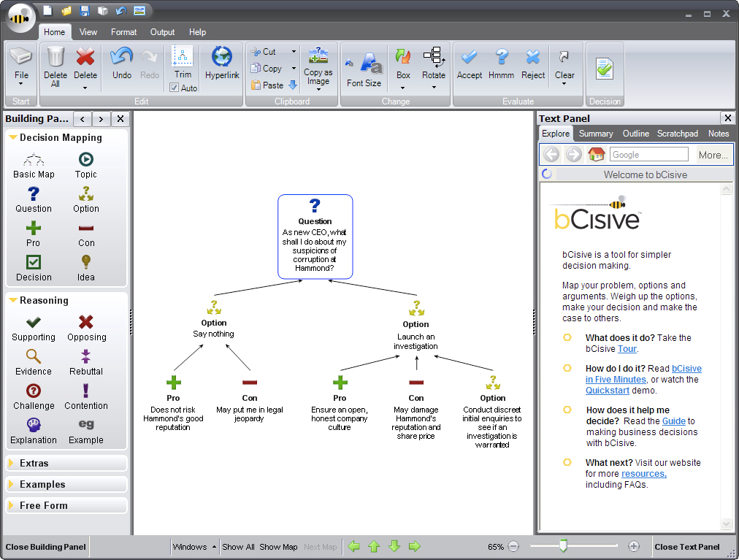
Task: Toggle the Auto trim checkbox
Action: tap(175, 88)
